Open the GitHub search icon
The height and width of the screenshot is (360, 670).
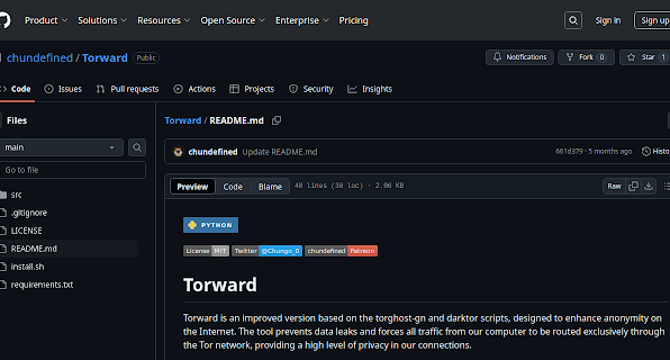point(573,20)
